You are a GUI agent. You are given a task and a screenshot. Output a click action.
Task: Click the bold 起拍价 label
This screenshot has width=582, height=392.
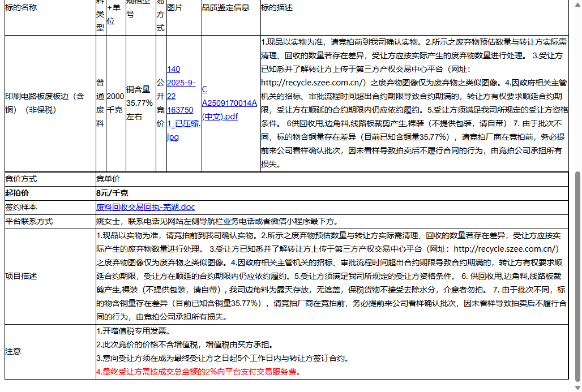tap(17, 193)
